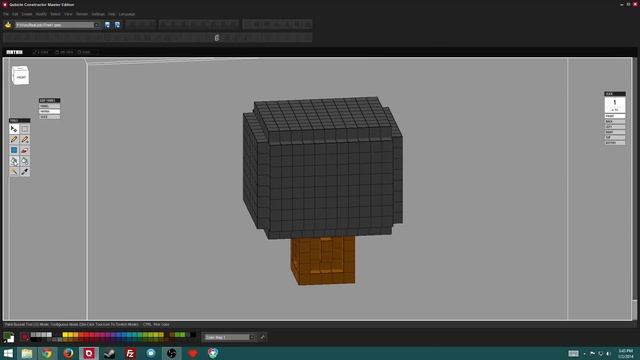The image size is (640, 360).
Task: Click the foreground/background color indicator
Action: coord(9,338)
